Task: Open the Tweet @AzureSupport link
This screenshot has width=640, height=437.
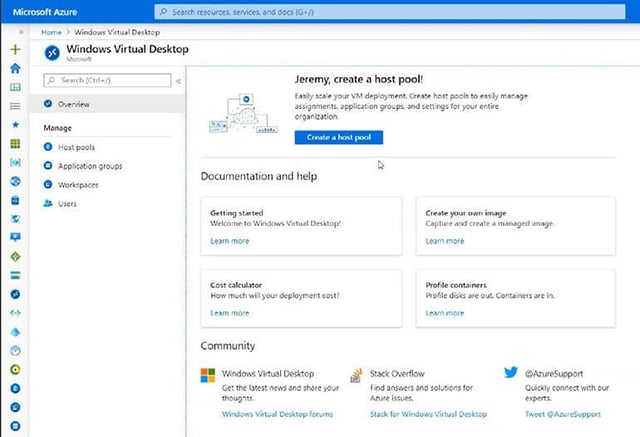Action: (563, 414)
